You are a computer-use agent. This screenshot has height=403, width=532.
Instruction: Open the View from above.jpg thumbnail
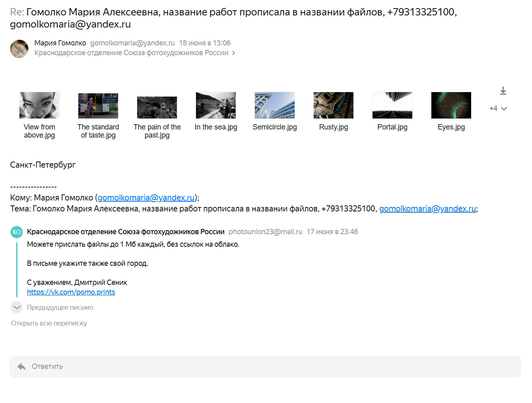[39, 106]
